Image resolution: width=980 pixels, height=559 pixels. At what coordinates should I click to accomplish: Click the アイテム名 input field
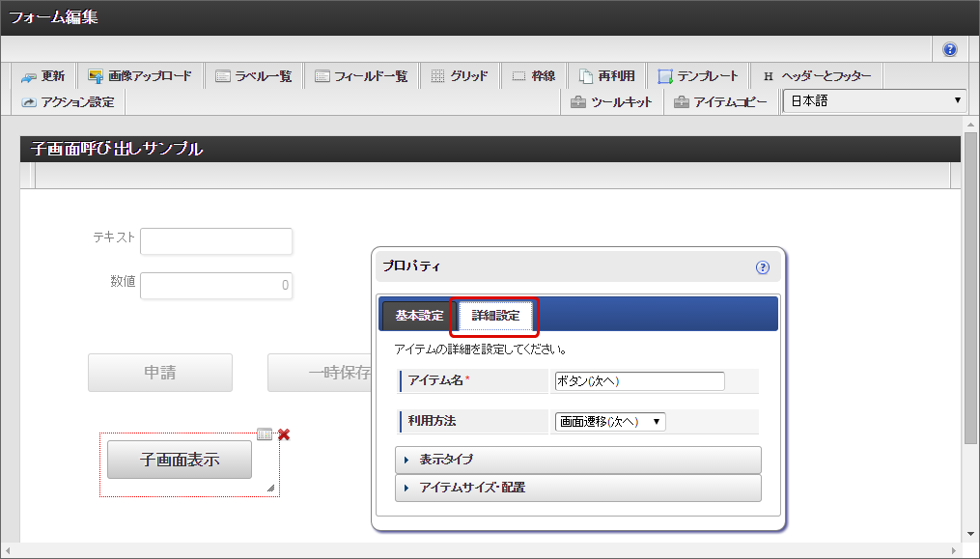[x=639, y=380]
